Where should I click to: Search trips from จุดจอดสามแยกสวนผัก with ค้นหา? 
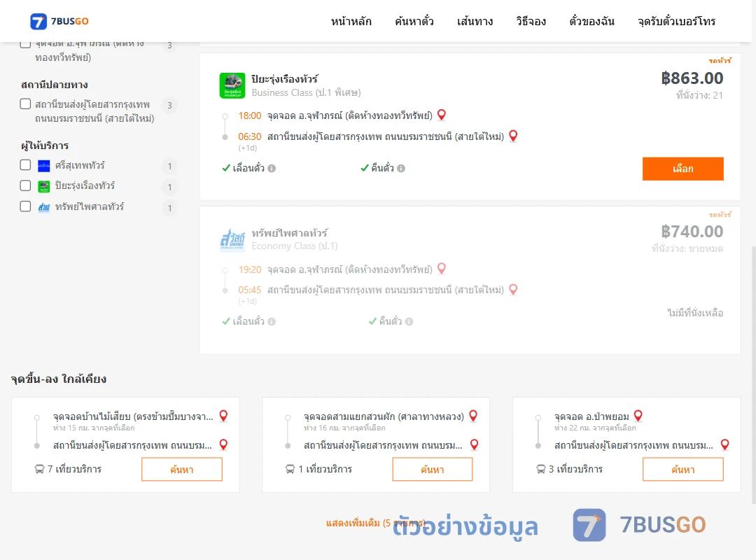tap(433, 469)
